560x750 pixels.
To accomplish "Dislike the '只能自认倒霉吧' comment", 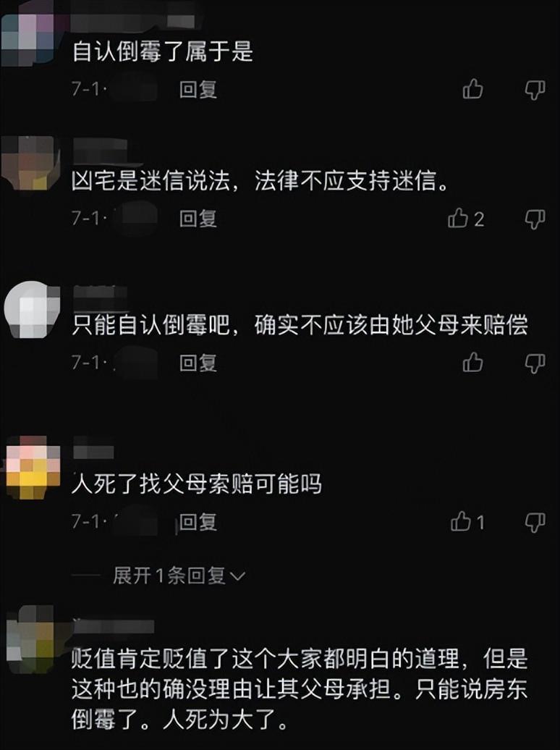I will [x=535, y=363].
